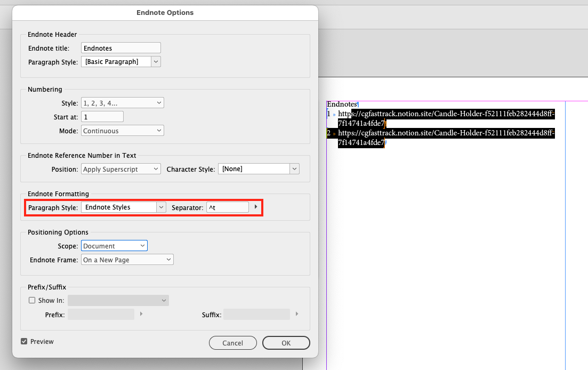Open the Endnote Header Paragraph Style dropdown
Image resolution: width=588 pixels, height=370 pixels.
click(155, 61)
